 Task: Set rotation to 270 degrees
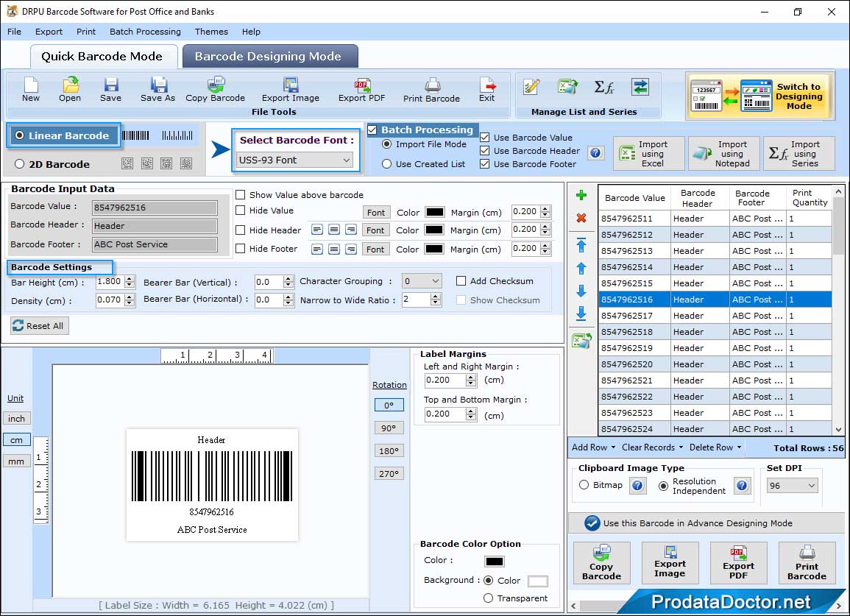[389, 473]
